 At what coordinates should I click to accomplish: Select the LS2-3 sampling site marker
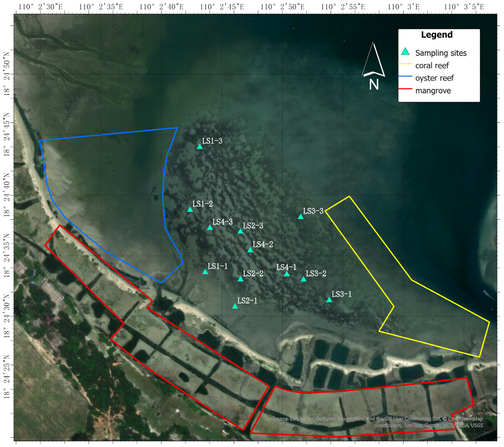pyautogui.click(x=240, y=232)
